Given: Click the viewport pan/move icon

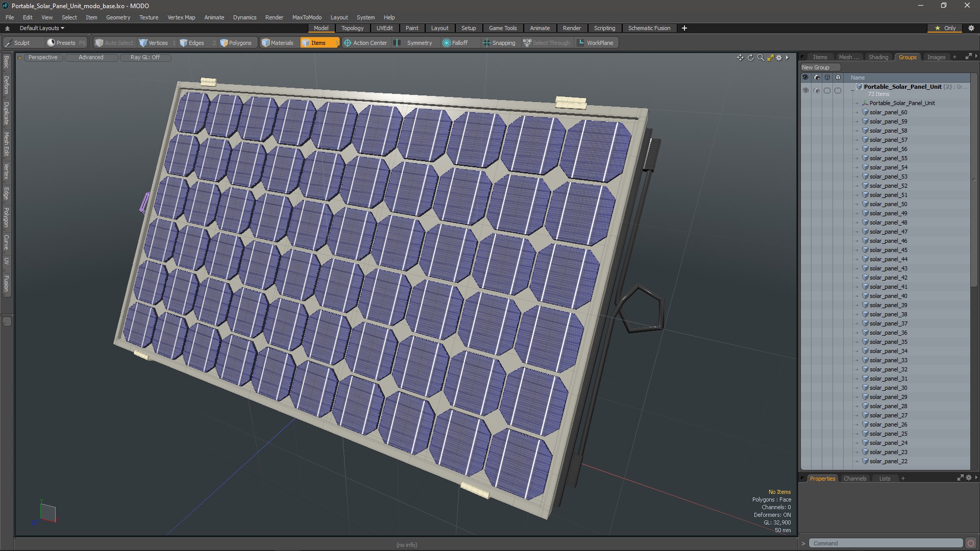Looking at the screenshot, I should pos(740,58).
